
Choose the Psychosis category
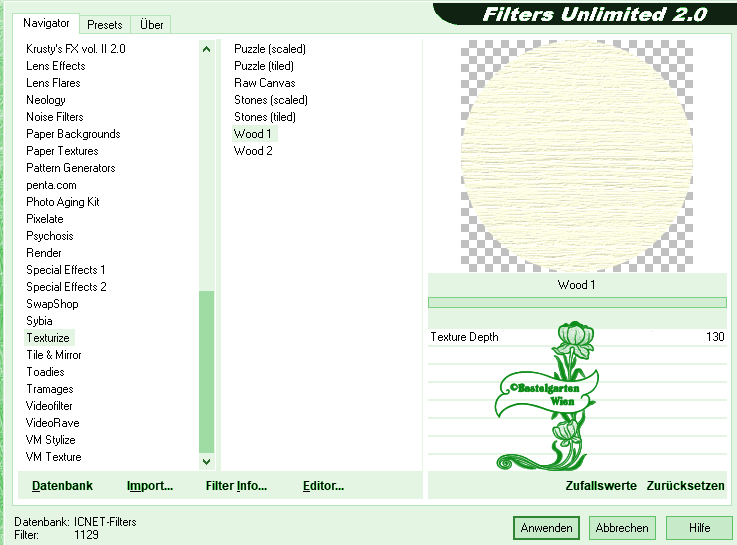tap(49, 236)
